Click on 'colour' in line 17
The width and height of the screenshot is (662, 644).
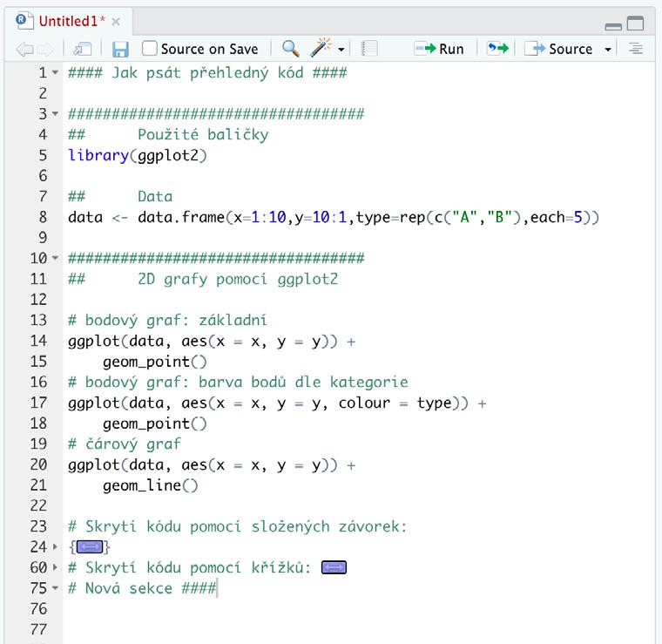(x=364, y=403)
